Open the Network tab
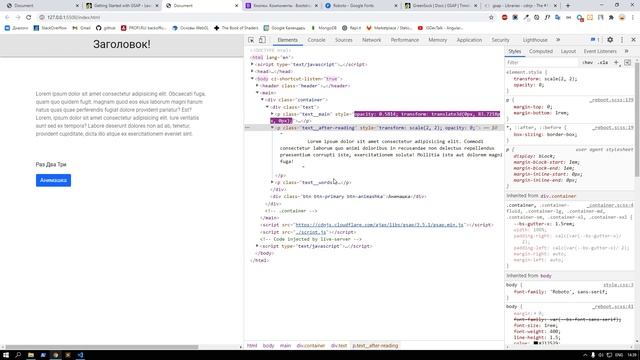 point(371,40)
